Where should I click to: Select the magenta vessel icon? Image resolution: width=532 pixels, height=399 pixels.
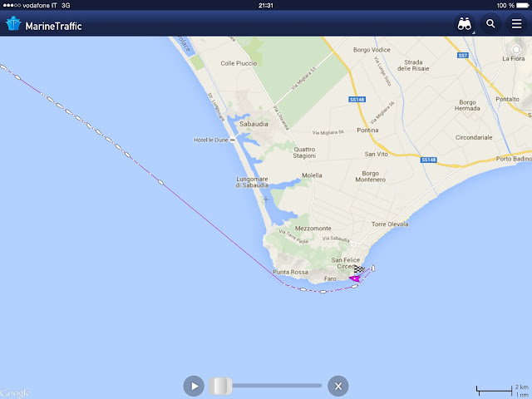click(x=355, y=278)
